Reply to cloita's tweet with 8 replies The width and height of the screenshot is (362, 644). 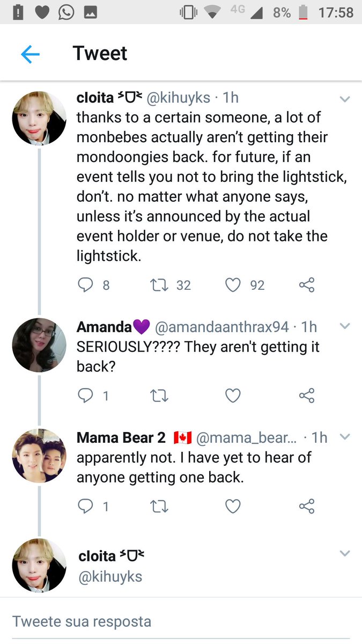[x=86, y=285]
